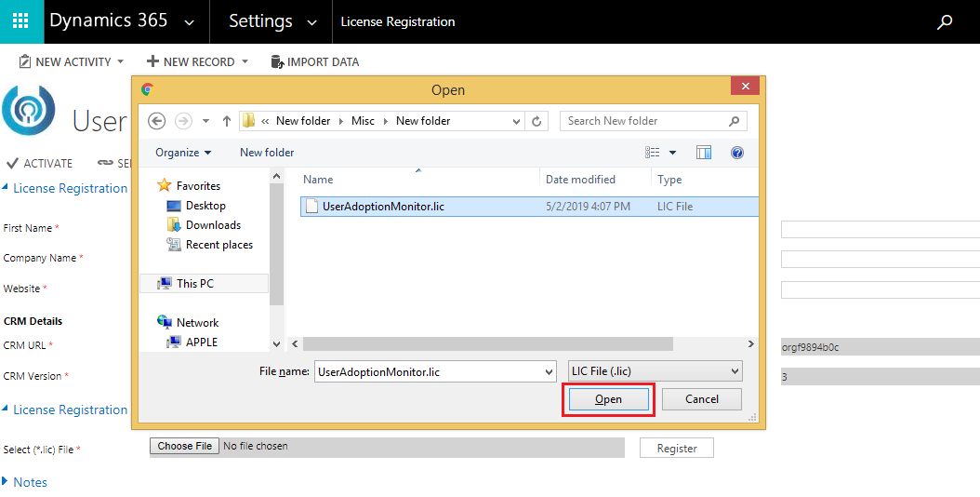980x497 pixels.
Task: Click the Recent places icon
Action: click(174, 244)
